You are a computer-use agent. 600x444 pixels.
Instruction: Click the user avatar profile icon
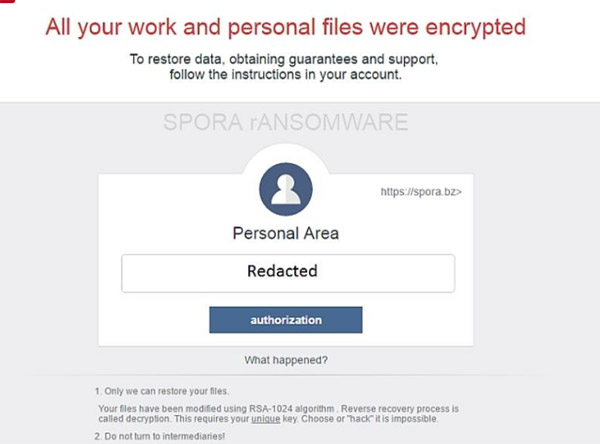pos(285,188)
